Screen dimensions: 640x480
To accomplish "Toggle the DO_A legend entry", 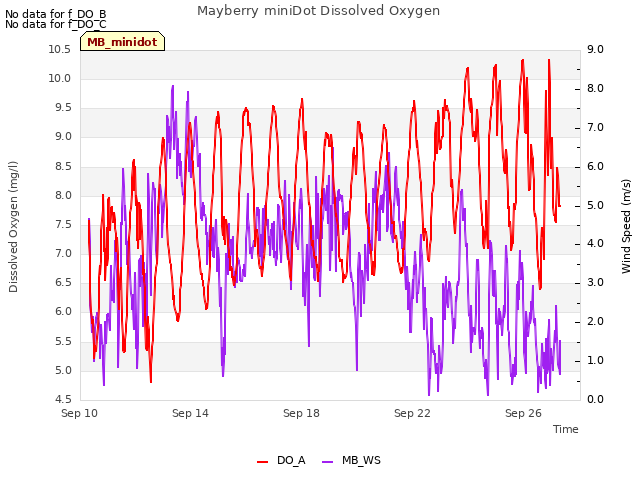I will [x=281, y=460].
